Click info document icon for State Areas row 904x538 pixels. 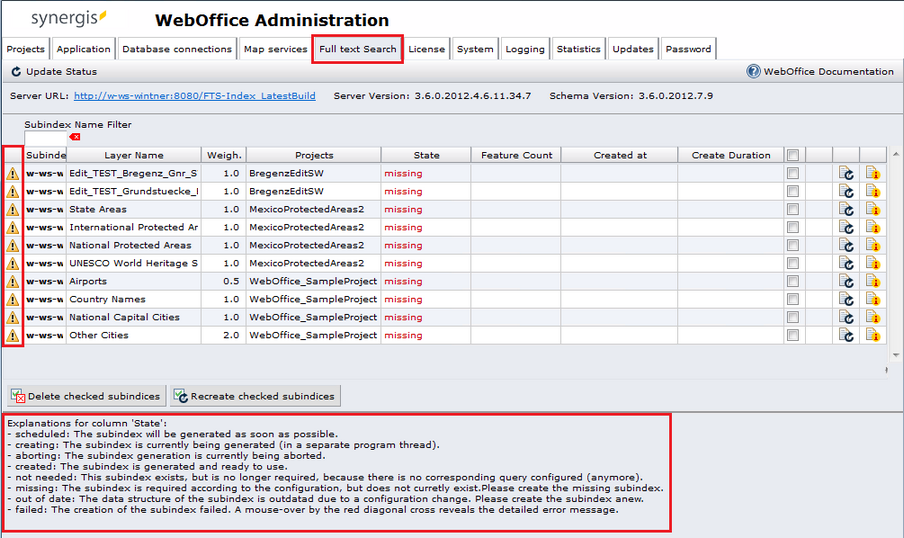coord(872,209)
